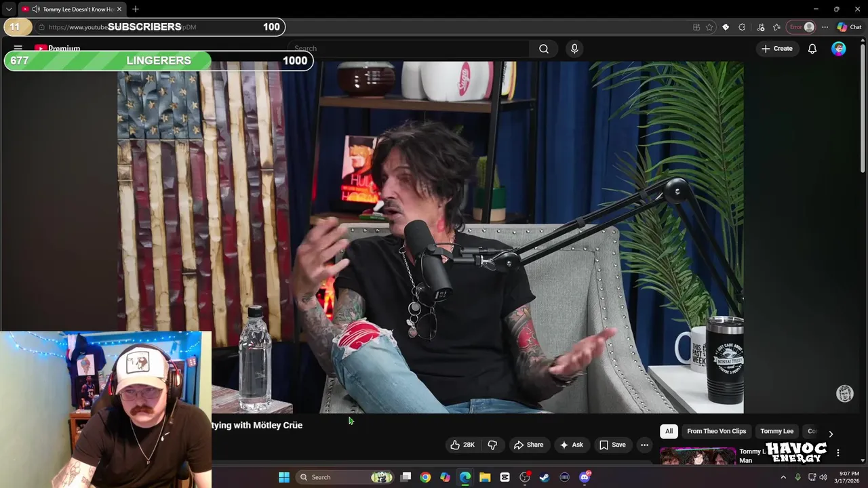Viewport: 868px width, 488px height.
Task: Open the YouTube hamburger guide menu
Action: point(18,48)
